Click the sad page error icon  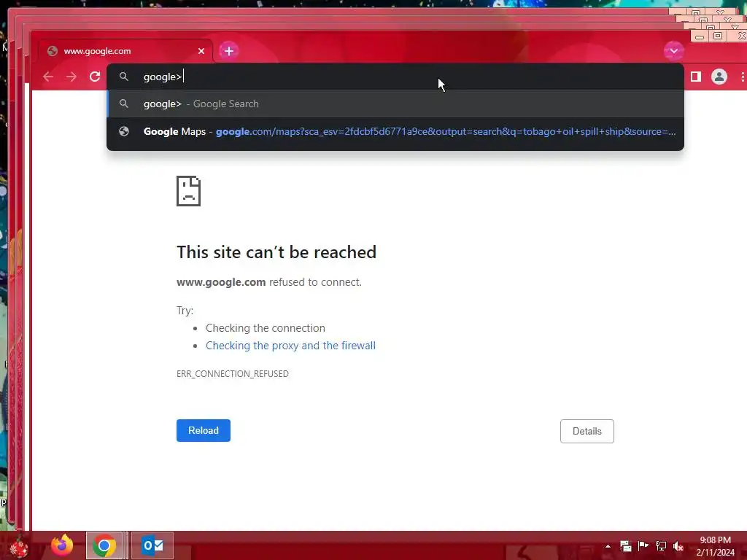(189, 191)
